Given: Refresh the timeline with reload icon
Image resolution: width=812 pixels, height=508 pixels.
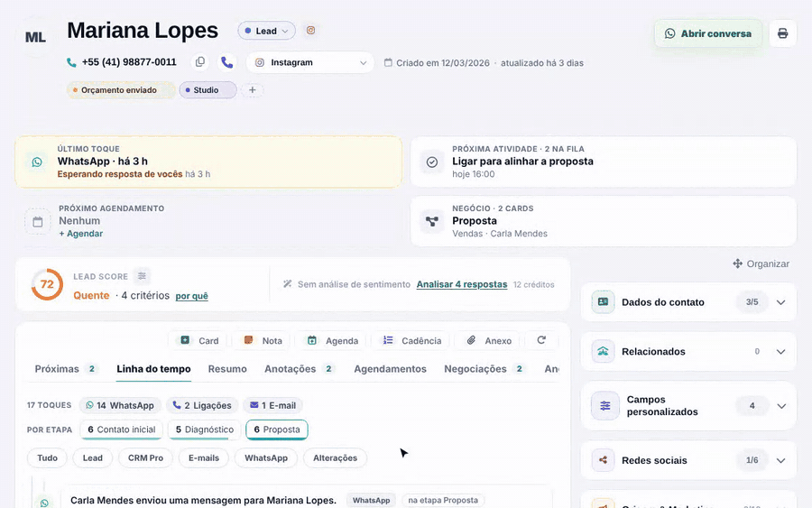Looking at the screenshot, I should 541,340.
